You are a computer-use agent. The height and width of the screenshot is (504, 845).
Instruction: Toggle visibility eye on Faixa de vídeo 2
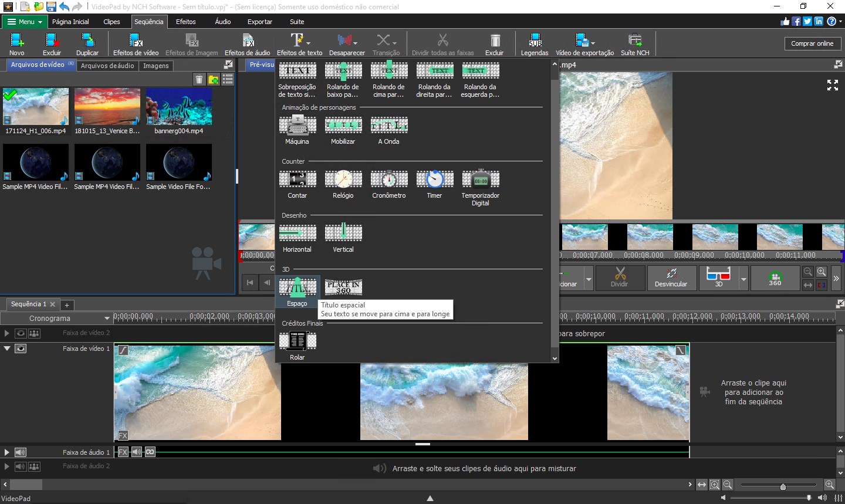click(x=21, y=333)
